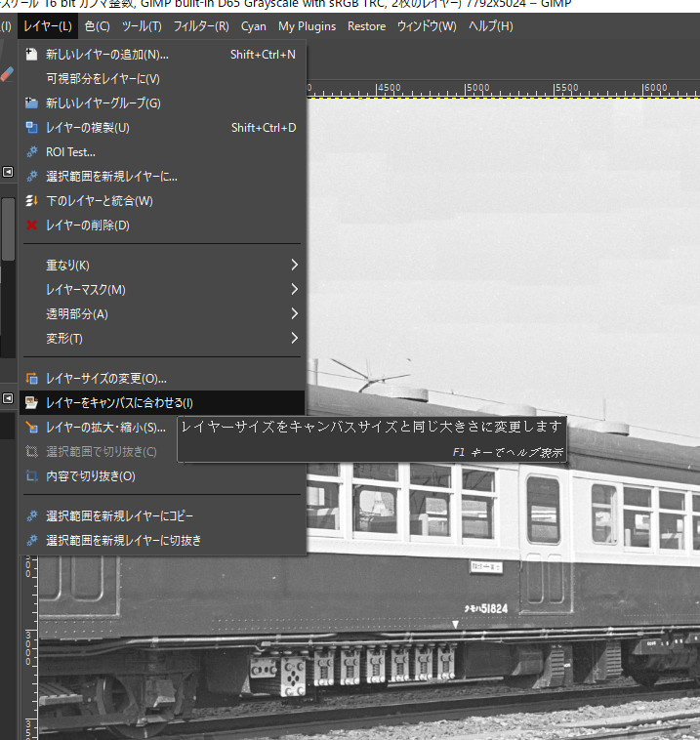This screenshot has width=700, height=740.
Task: Click the Shift+Ctrl+D shortcut text
Action: coord(264,128)
